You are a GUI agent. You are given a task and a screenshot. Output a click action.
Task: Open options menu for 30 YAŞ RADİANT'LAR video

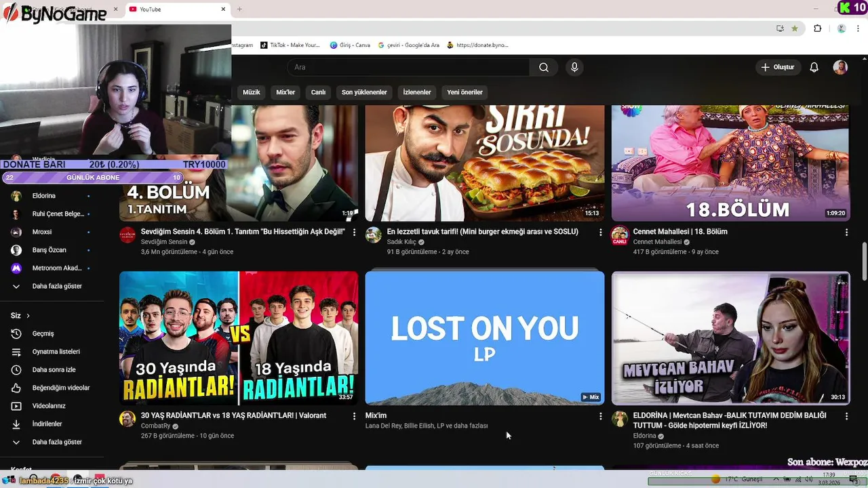pos(354,416)
